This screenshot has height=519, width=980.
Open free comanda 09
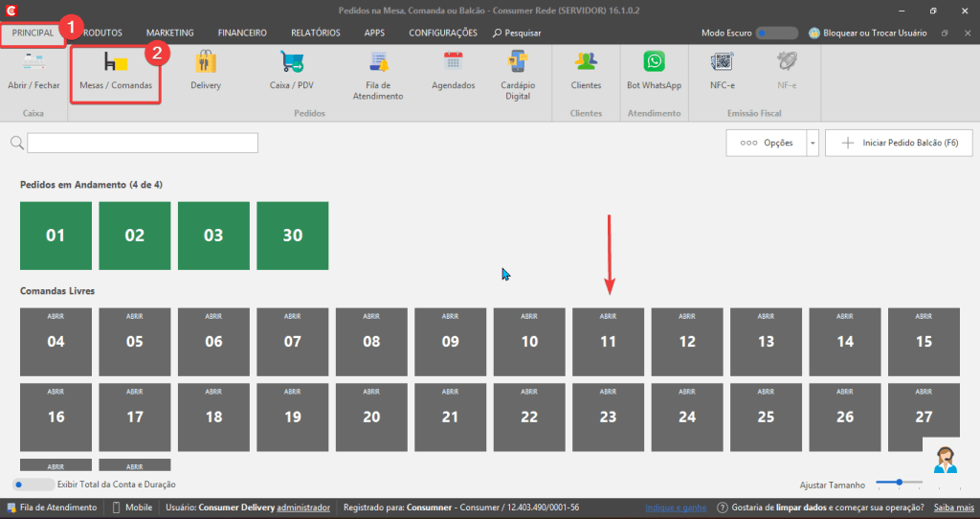point(450,342)
